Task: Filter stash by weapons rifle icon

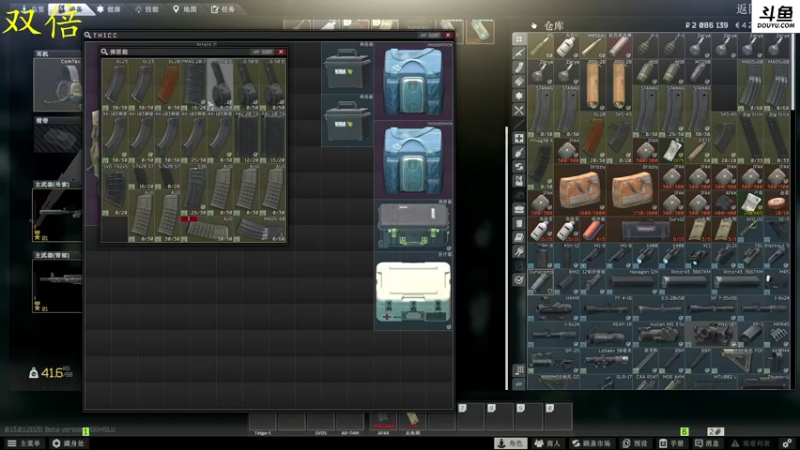Action: click(x=519, y=53)
